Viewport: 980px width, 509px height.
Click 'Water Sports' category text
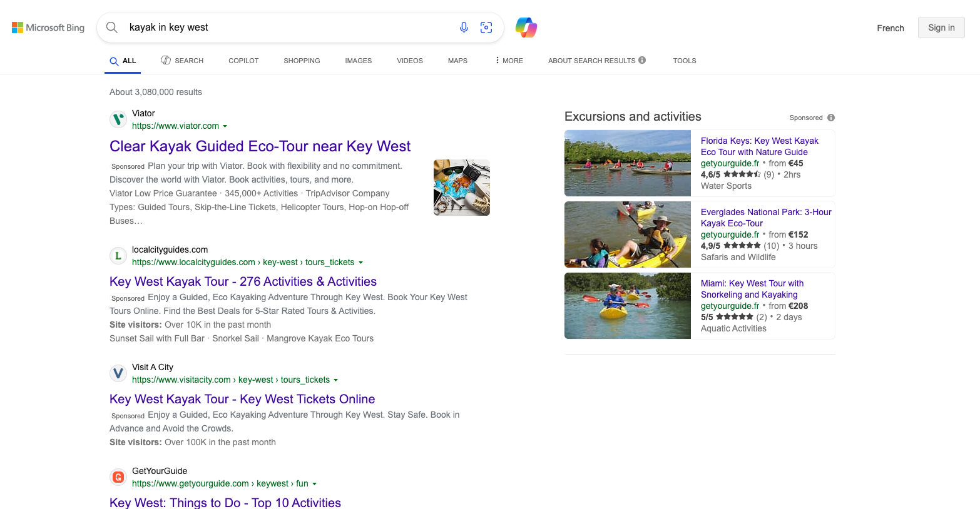pyautogui.click(x=726, y=186)
